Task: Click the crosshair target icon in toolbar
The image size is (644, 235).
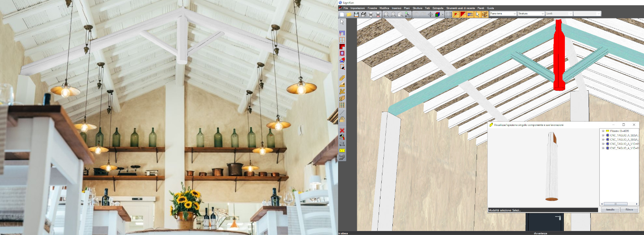Action: pos(430,14)
